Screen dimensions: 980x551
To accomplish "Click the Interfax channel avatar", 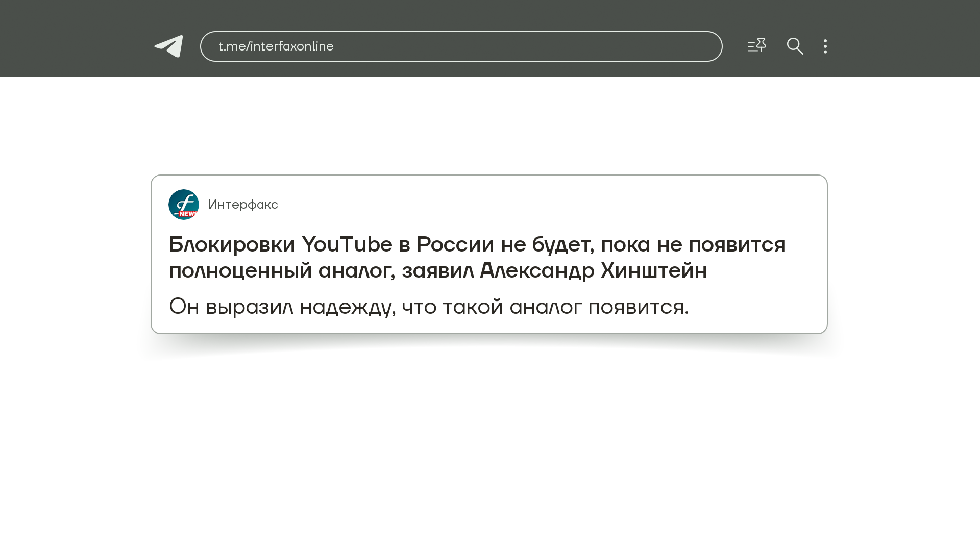I will 184,205.
